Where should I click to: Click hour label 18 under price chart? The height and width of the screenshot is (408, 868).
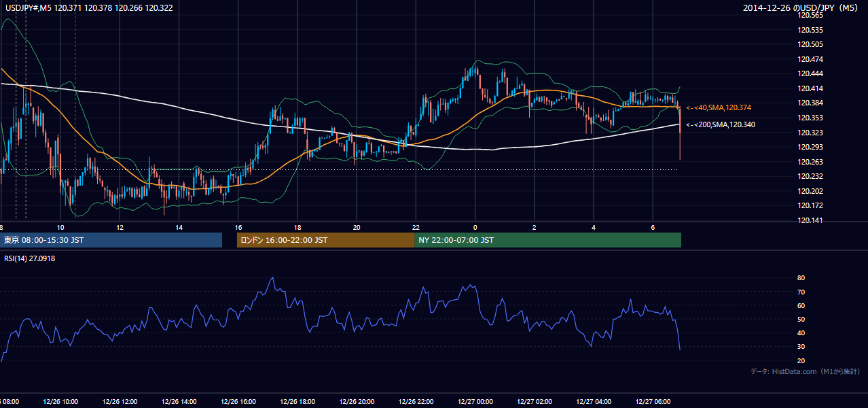pyautogui.click(x=297, y=227)
